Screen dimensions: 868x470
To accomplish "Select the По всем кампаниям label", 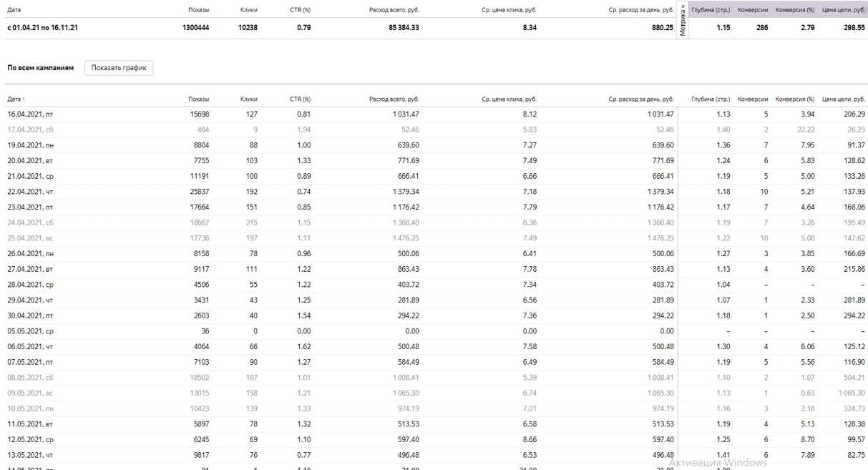I will [41, 68].
